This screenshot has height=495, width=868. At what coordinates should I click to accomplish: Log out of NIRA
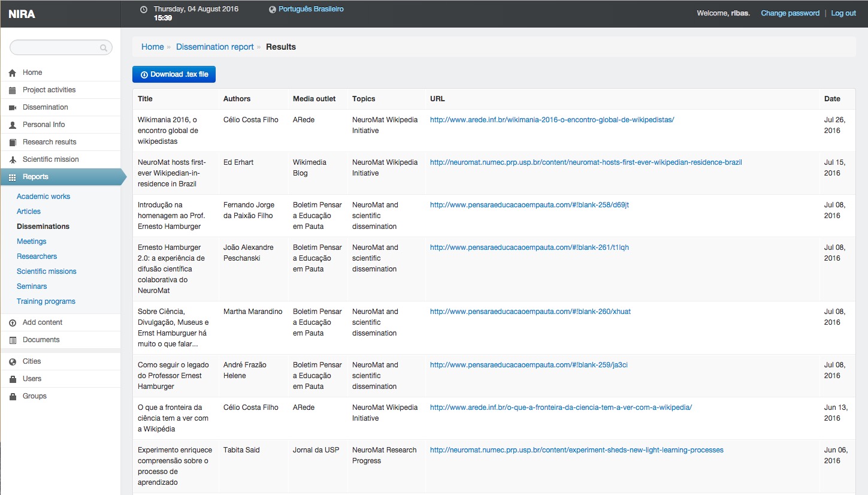coord(843,13)
